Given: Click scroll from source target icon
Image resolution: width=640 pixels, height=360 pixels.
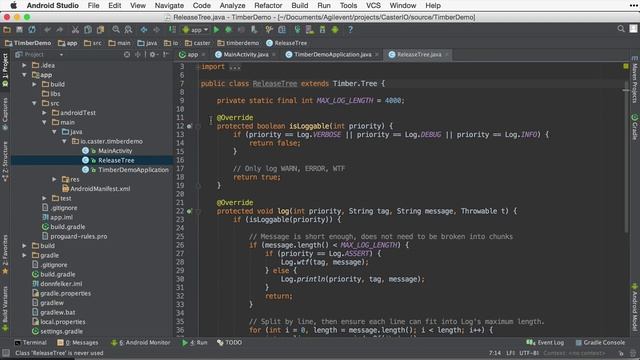Looking at the screenshot, I should (x=127, y=55).
